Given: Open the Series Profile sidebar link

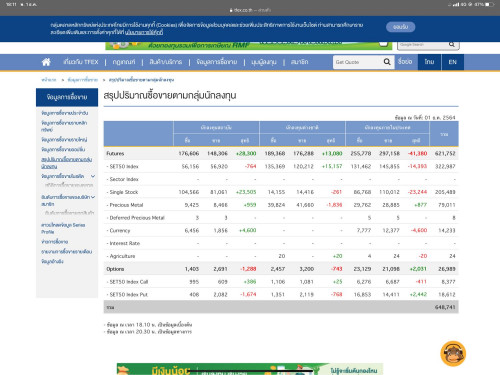Looking at the screenshot, I should (63, 228).
